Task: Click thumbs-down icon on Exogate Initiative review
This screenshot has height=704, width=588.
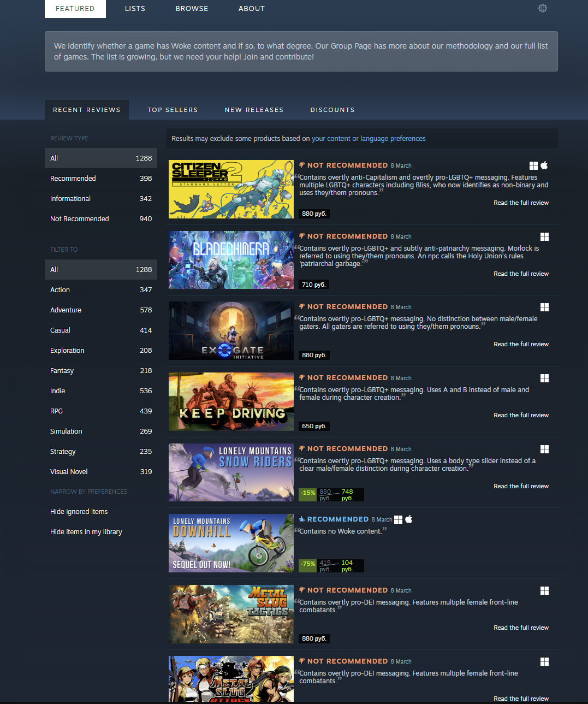Action: click(302, 306)
